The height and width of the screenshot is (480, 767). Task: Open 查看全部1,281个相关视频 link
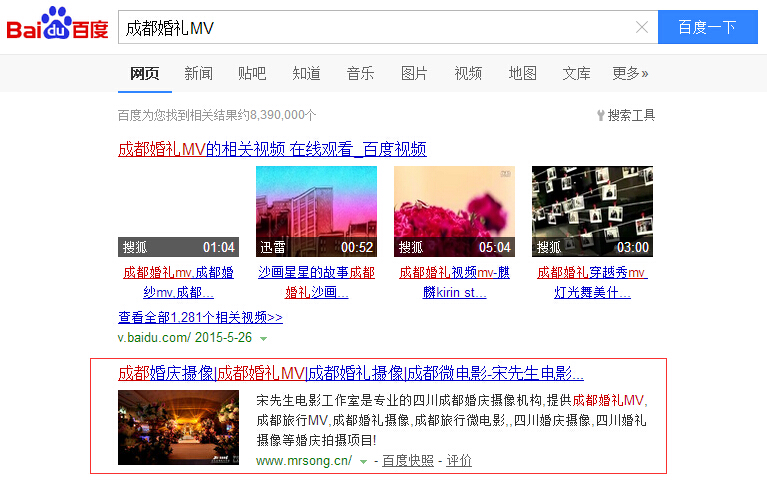pos(200,318)
